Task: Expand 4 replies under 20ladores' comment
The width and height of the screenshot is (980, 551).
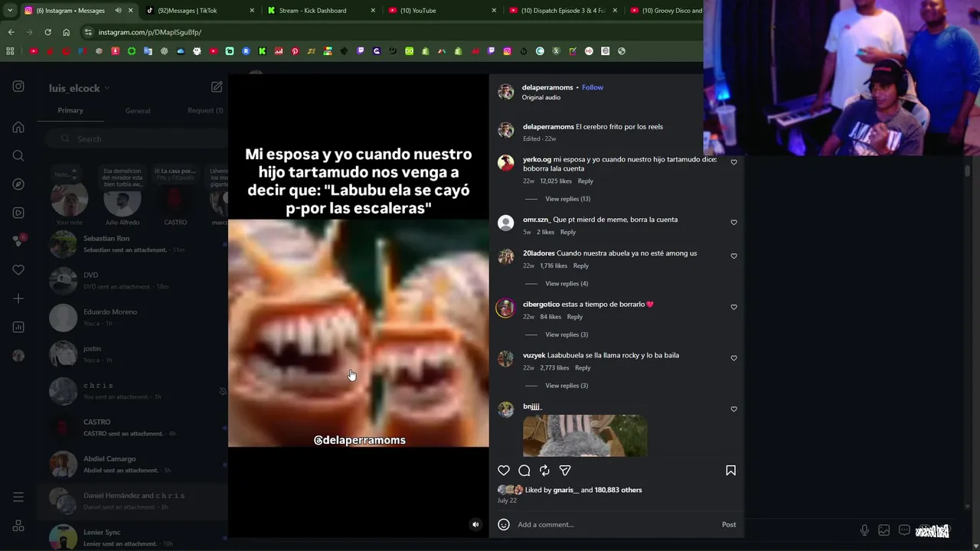Action: [x=567, y=284]
